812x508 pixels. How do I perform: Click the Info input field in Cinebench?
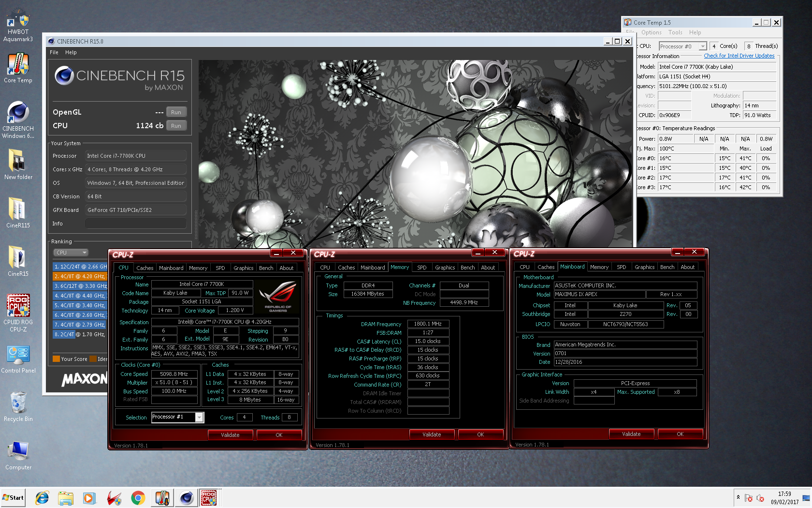point(136,224)
